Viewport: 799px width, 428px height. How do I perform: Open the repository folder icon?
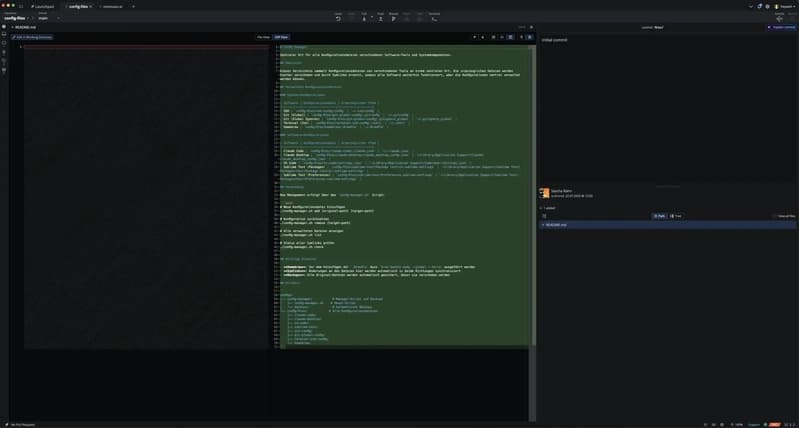[x=21, y=7]
